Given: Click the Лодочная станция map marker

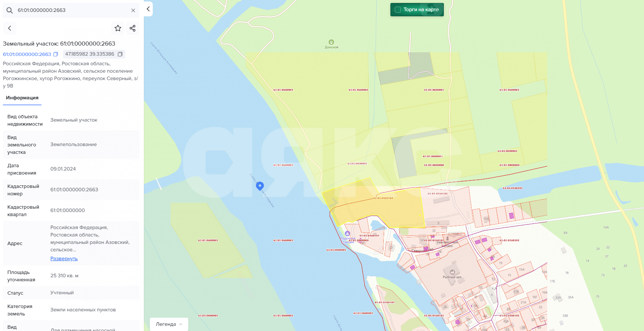Looking at the screenshot, I should pyautogui.click(x=347, y=234).
